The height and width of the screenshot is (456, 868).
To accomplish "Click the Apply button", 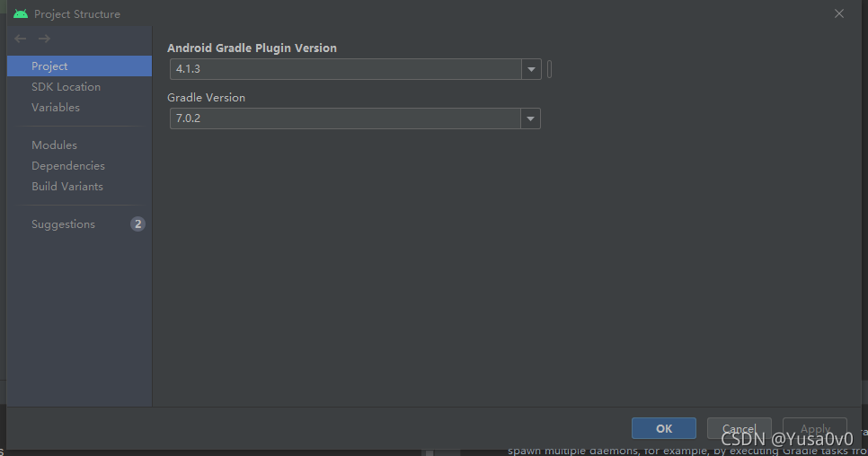I will [815, 428].
